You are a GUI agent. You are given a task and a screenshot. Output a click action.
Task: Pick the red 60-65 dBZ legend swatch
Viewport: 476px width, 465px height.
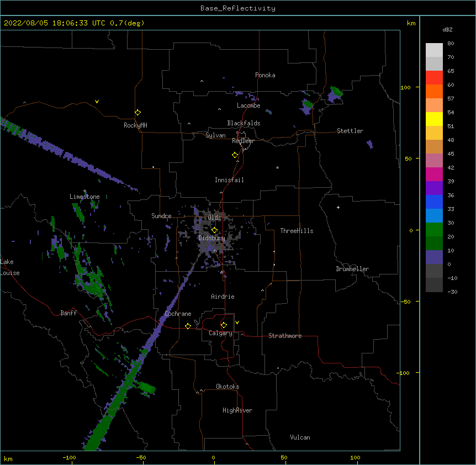tap(434, 78)
